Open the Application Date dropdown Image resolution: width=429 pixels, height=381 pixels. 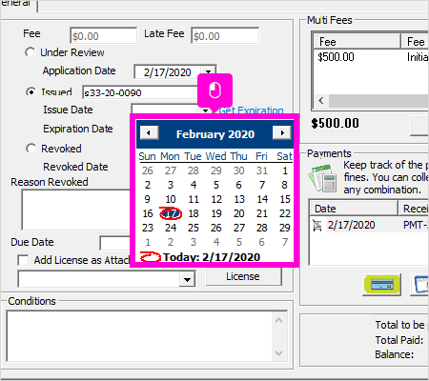click(x=208, y=72)
